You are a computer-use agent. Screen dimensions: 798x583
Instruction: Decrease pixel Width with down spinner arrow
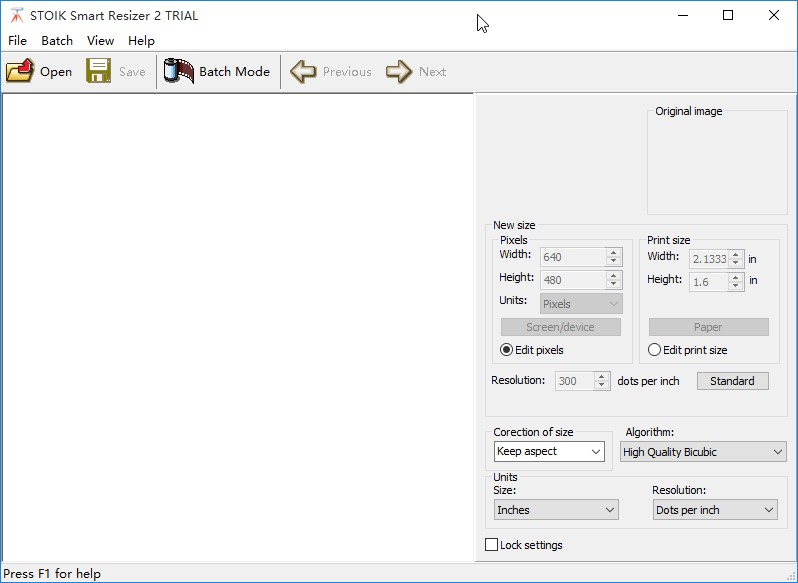[614, 261]
